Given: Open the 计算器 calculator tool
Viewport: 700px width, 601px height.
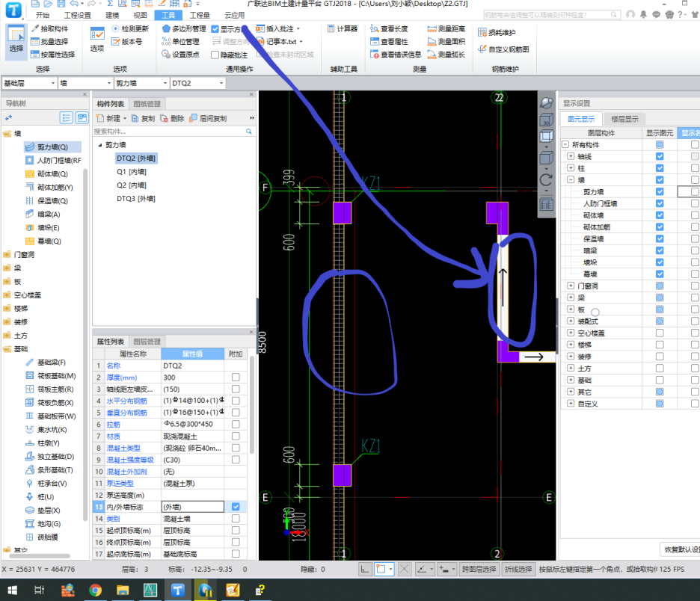Looking at the screenshot, I should (343, 28).
